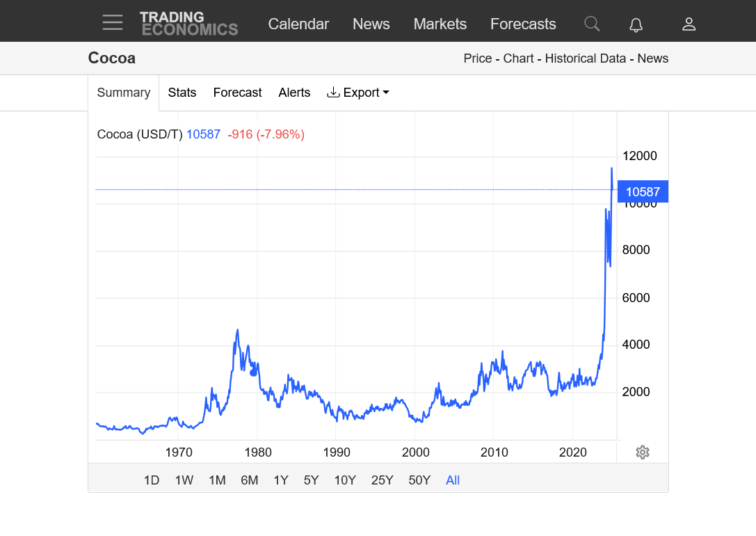The image size is (756, 536).
Task: Select the All time range
Action: (453, 480)
